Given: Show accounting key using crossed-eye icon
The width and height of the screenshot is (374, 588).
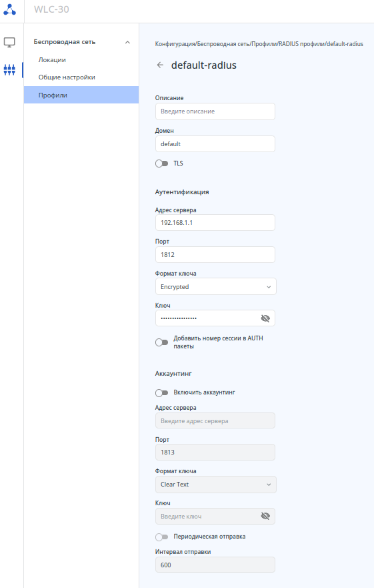Looking at the screenshot, I should point(265,517).
